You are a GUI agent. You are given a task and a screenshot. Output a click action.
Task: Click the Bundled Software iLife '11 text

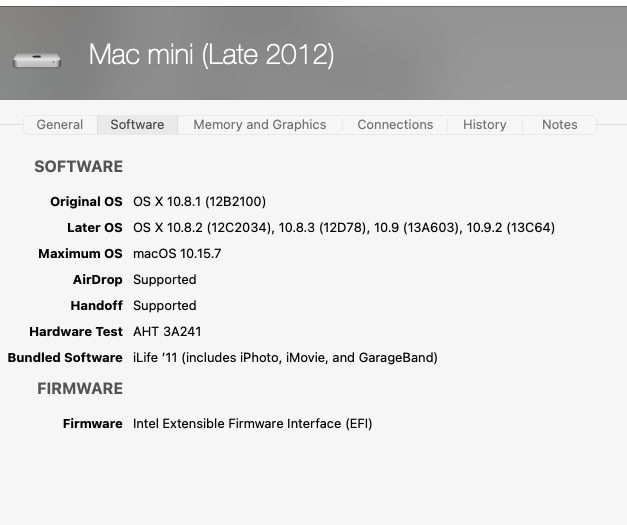[x=285, y=358]
